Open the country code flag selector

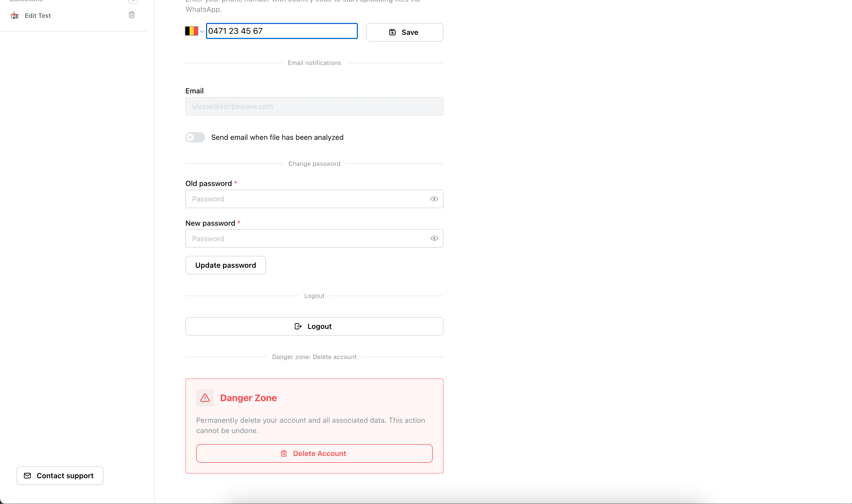(x=192, y=31)
